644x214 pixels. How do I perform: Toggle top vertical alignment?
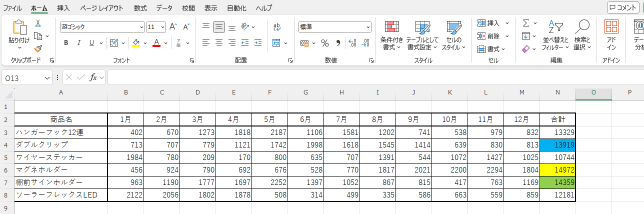click(206, 26)
